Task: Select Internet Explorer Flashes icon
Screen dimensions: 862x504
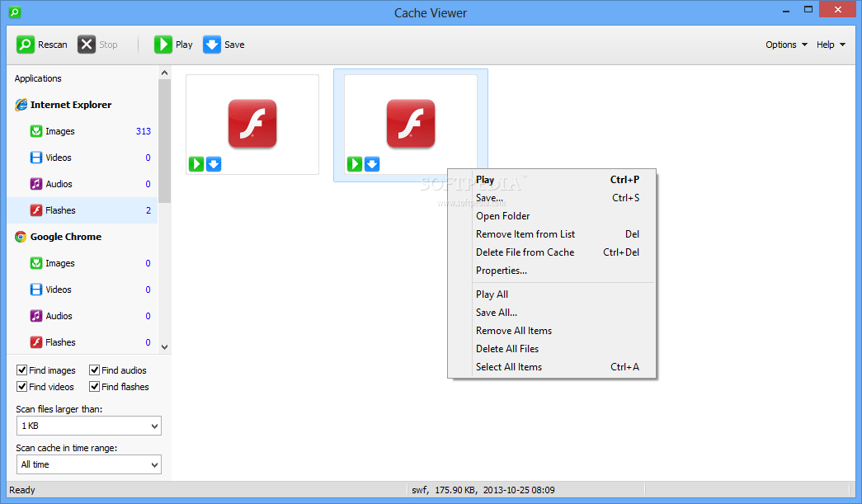Action: coord(36,210)
